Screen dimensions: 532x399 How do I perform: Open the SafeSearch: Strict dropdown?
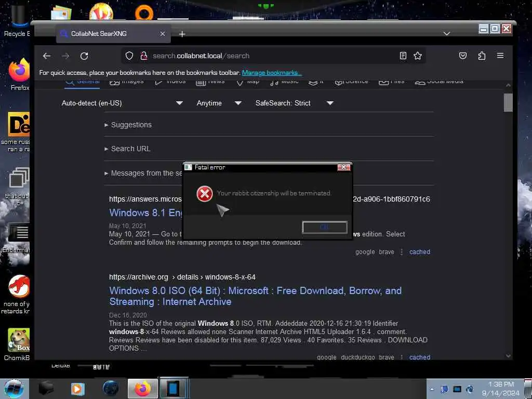[294, 103]
